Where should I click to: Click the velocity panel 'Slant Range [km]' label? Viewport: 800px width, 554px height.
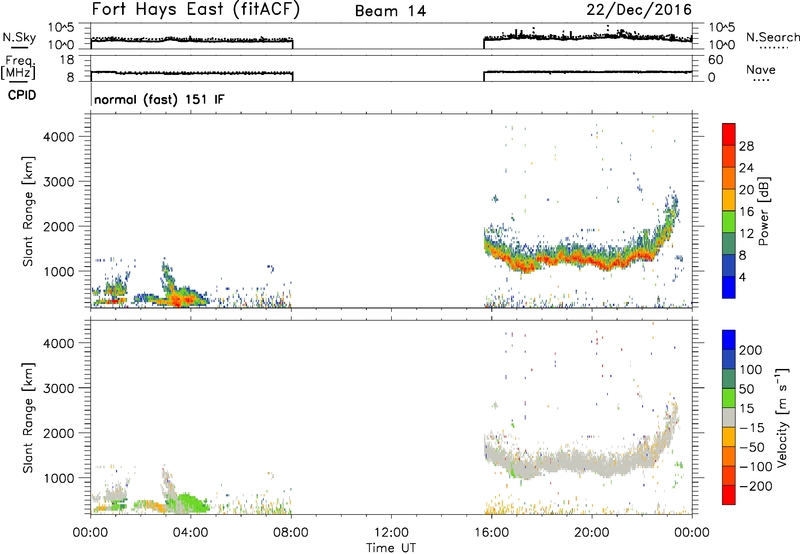[28, 418]
